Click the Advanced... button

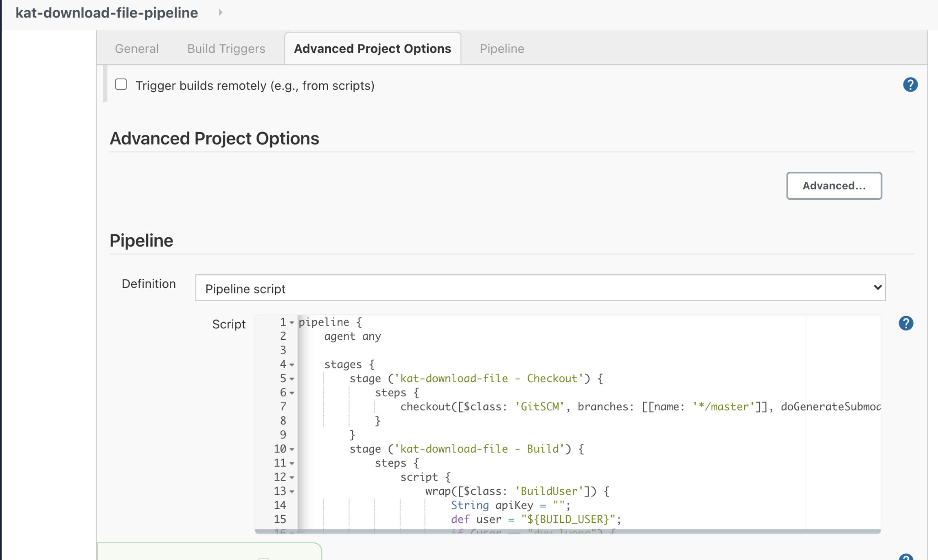tap(834, 186)
